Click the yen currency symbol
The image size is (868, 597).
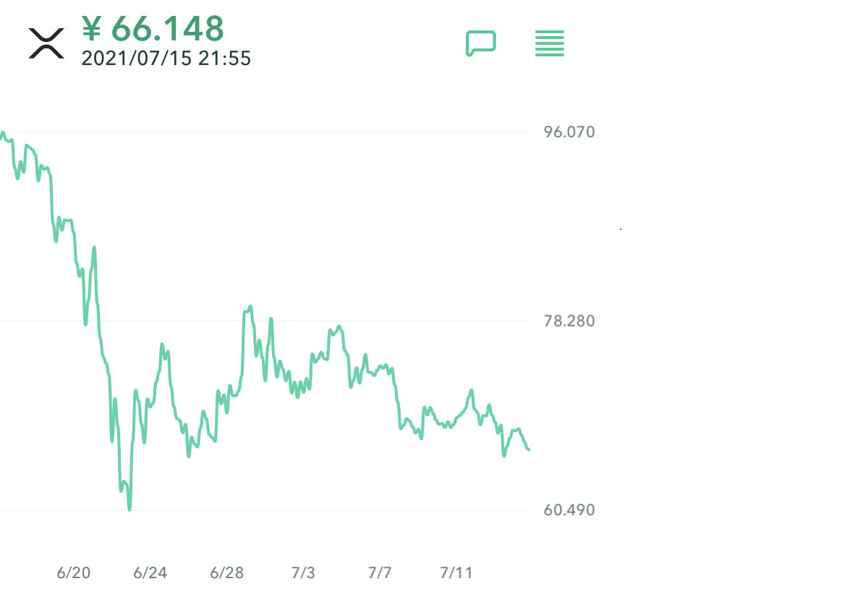pyautogui.click(x=91, y=29)
